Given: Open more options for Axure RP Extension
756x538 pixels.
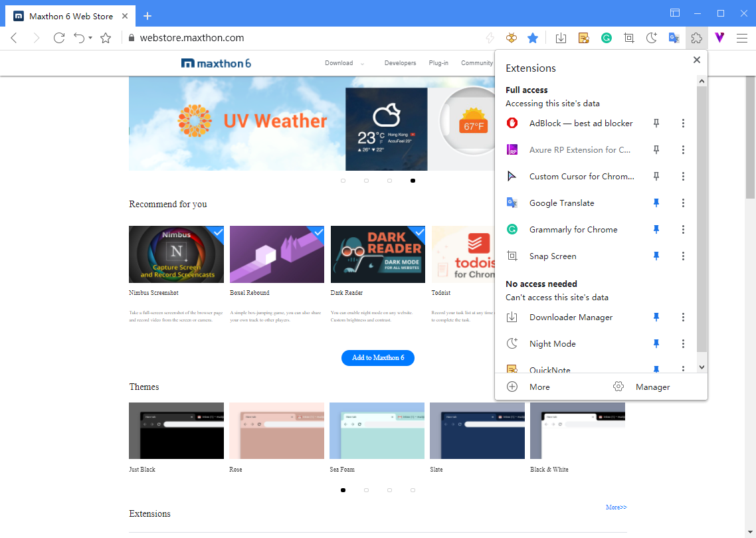Looking at the screenshot, I should tap(683, 150).
